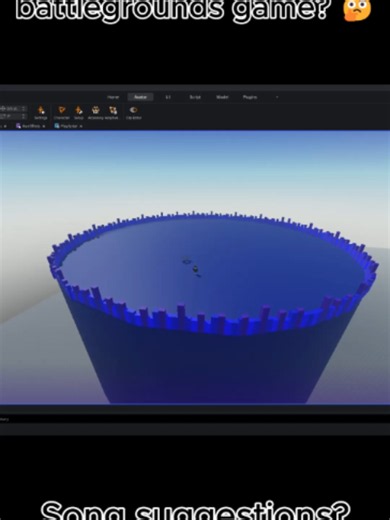
Task: Click the lower snap stepper arrows
Action: pos(23,116)
